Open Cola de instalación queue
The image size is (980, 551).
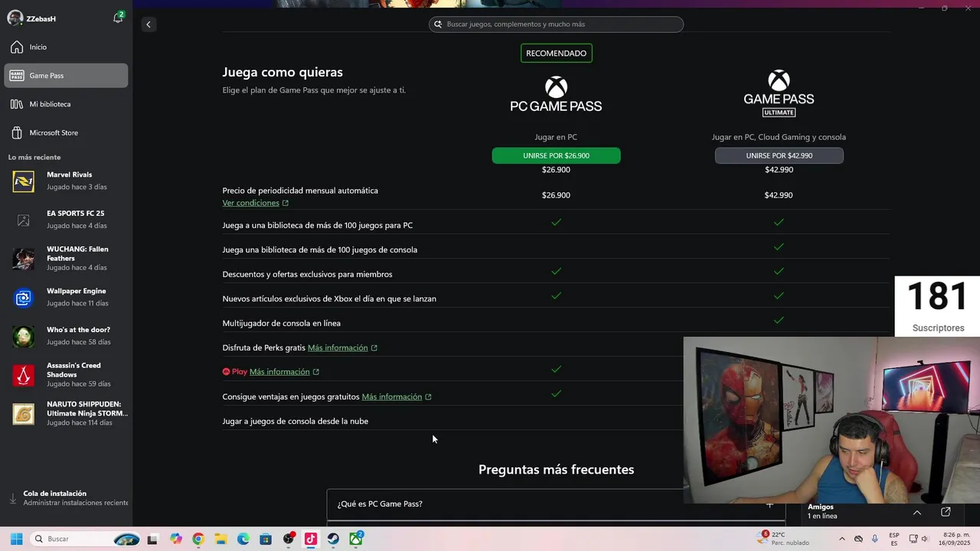(x=67, y=498)
